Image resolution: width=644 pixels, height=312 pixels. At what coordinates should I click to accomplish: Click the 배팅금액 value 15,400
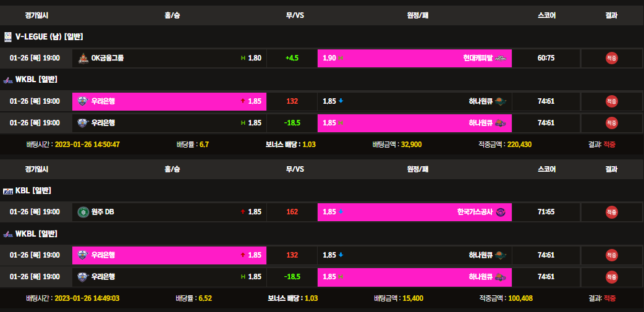pos(412,298)
